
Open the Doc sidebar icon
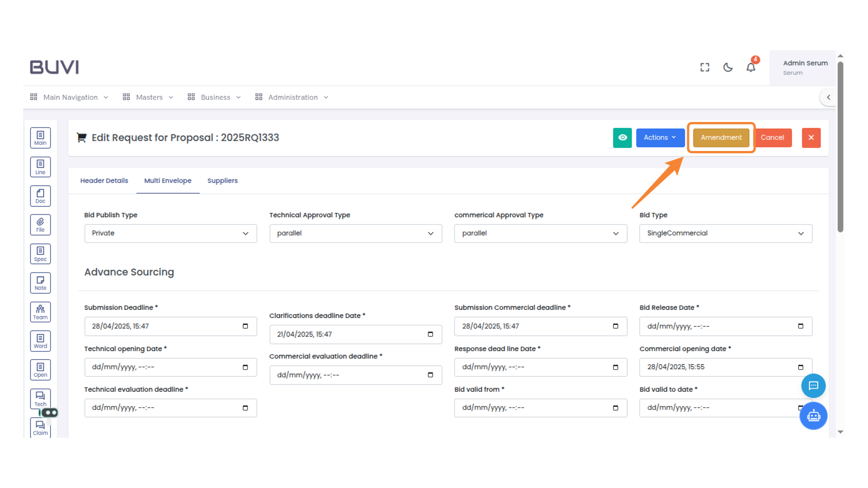click(x=40, y=196)
